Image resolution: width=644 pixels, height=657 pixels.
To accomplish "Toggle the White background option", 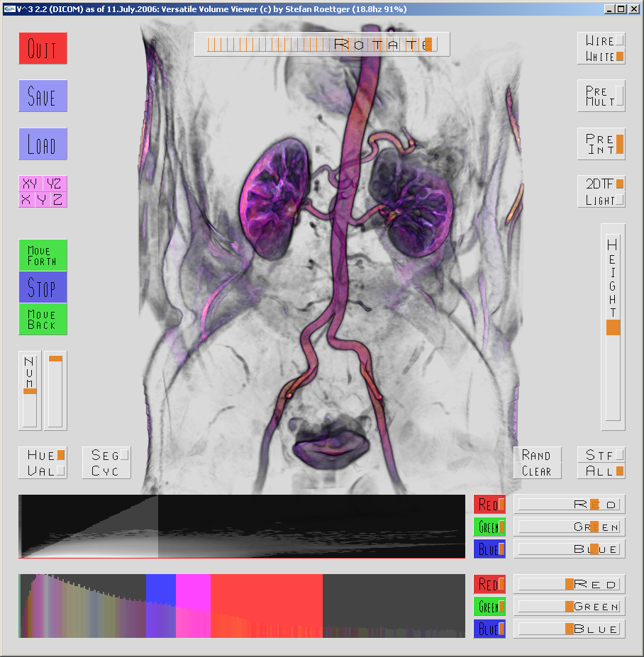I will pyautogui.click(x=601, y=57).
